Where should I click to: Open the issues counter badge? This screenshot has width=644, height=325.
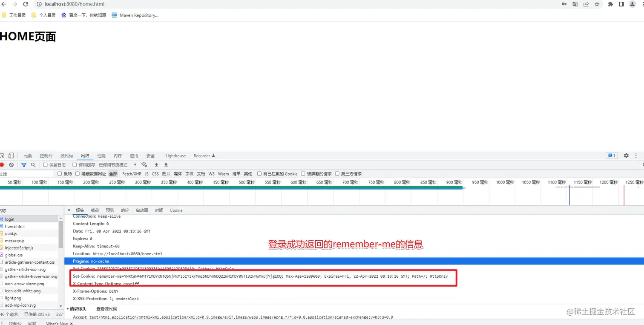[x=612, y=155]
